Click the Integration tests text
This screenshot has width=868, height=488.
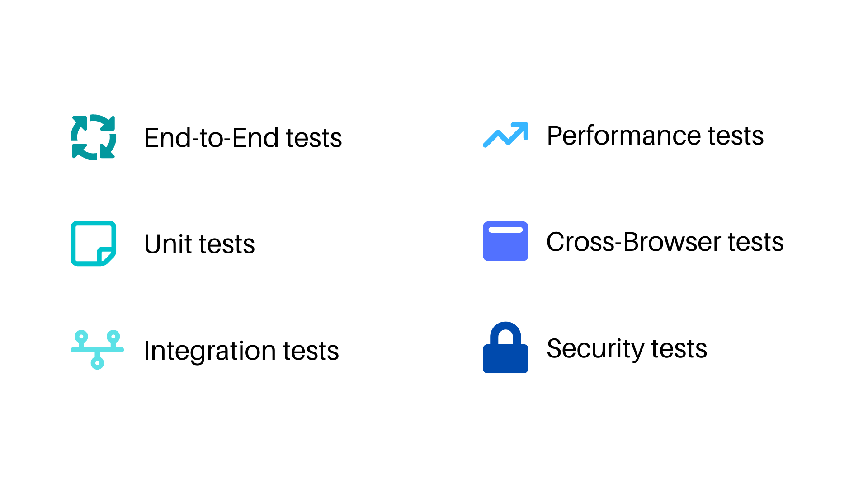point(241,351)
